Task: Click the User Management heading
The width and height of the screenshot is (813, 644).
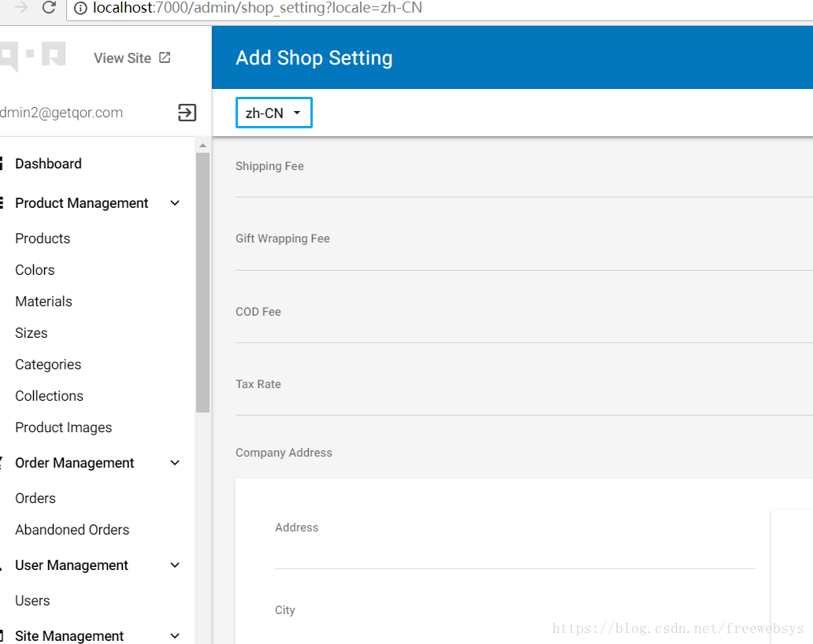Action: point(71,565)
